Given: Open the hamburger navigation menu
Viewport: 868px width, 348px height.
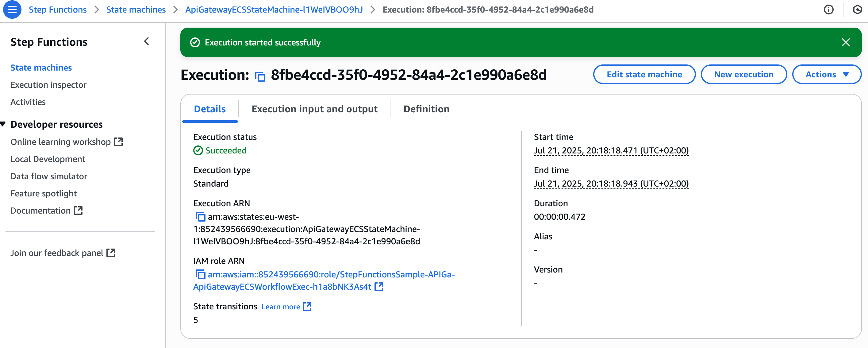Looking at the screenshot, I should click(12, 10).
